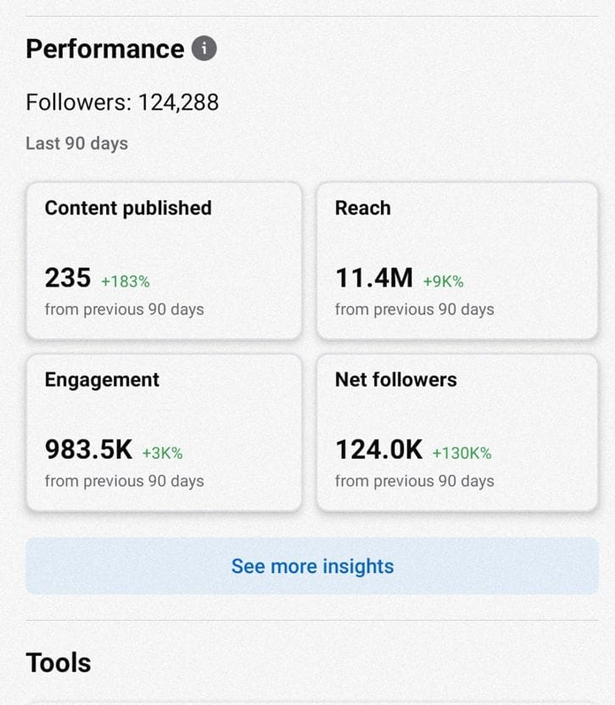
Task: Click the 235 content published number
Action: pos(68,278)
